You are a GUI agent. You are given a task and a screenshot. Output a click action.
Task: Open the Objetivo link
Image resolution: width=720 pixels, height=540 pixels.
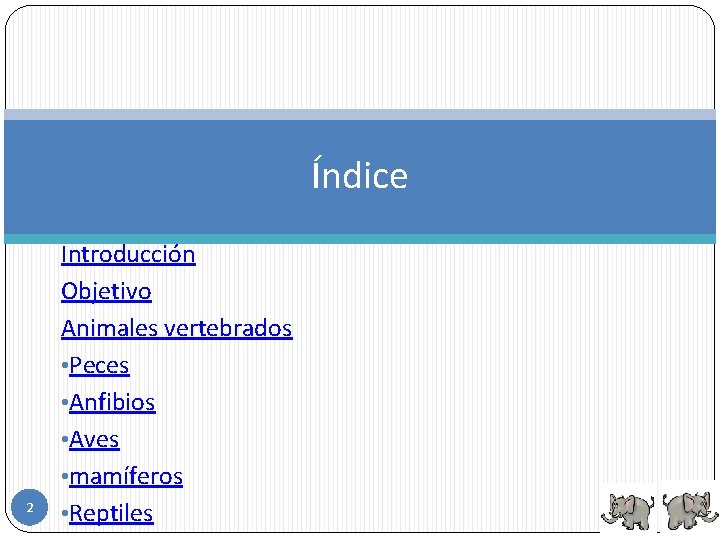click(106, 291)
